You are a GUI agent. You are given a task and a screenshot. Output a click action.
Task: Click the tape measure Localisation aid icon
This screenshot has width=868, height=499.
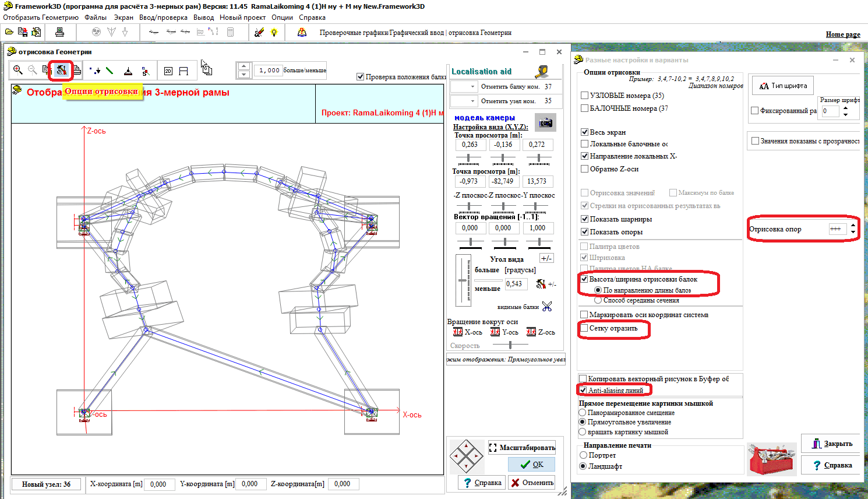pyautogui.click(x=542, y=71)
